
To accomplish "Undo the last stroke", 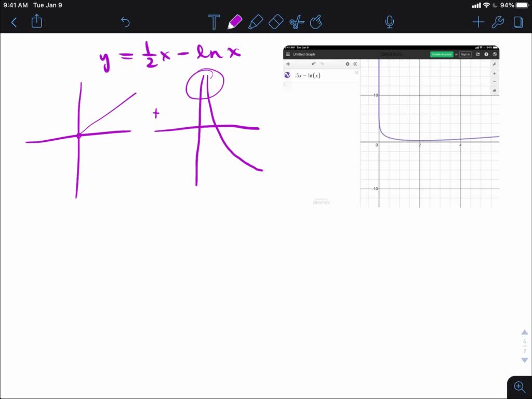I will point(125,22).
